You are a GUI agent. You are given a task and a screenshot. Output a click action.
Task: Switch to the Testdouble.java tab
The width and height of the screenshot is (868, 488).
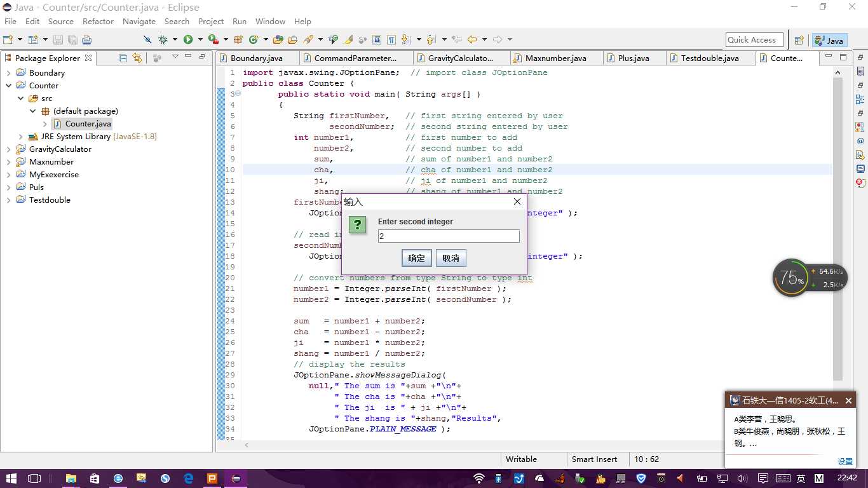point(710,58)
